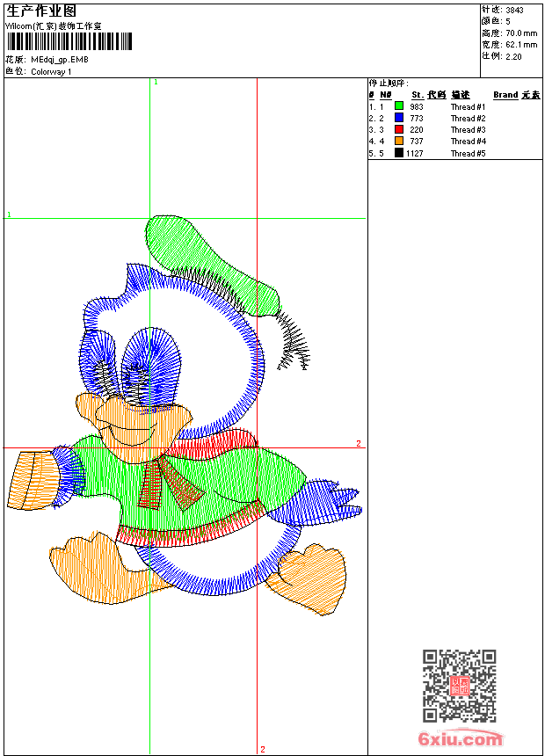The width and height of the screenshot is (545, 756).
Task: Click the width value 62.1 mm
Action: (x=521, y=45)
